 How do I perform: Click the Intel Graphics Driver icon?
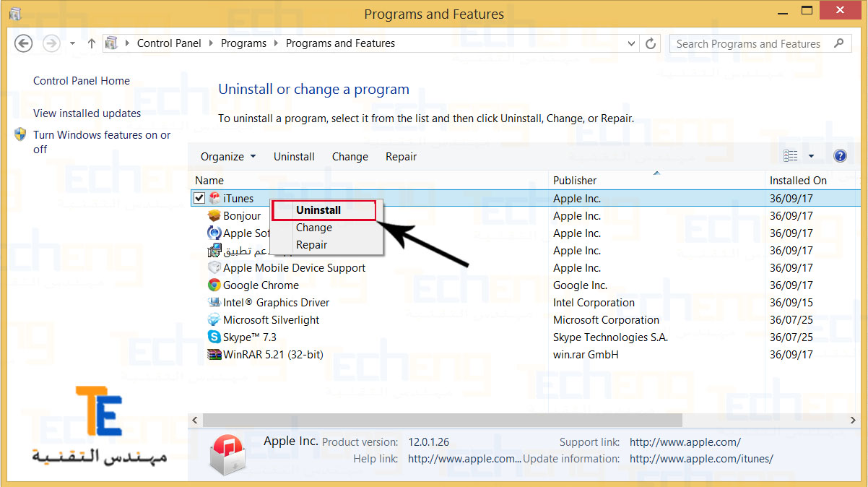(x=214, y=303)
